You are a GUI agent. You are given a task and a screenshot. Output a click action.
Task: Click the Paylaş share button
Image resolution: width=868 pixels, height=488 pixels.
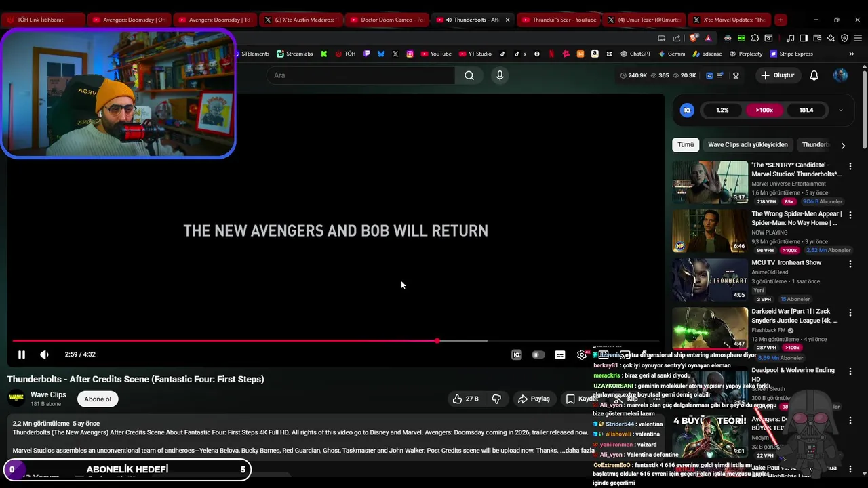point(534,399)
